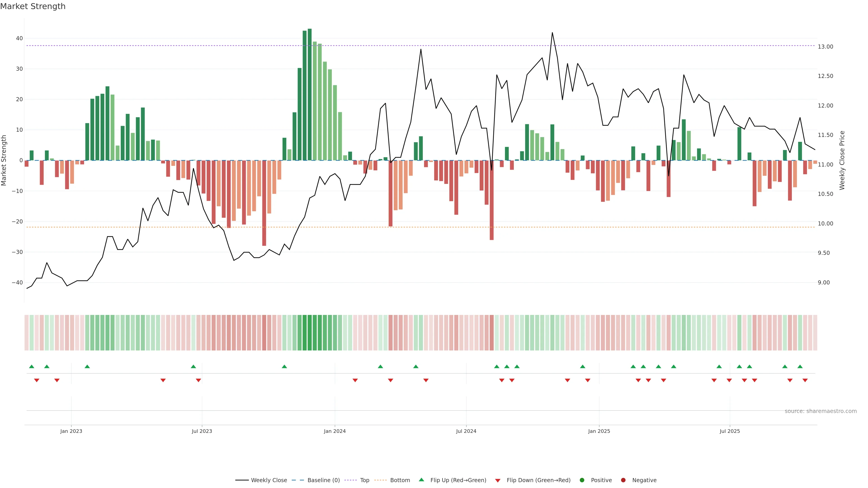
Task: Click the Jul 2025 x-axis label
Action: (729, 431)
